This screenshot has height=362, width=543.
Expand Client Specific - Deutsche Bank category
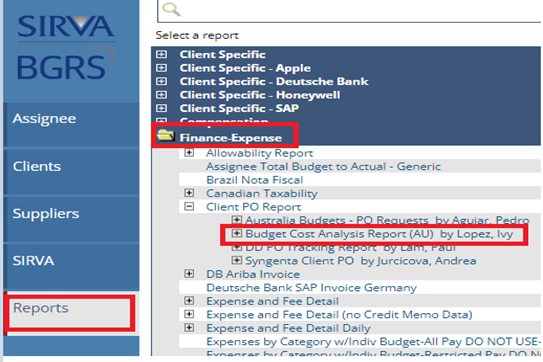(161, 81)
